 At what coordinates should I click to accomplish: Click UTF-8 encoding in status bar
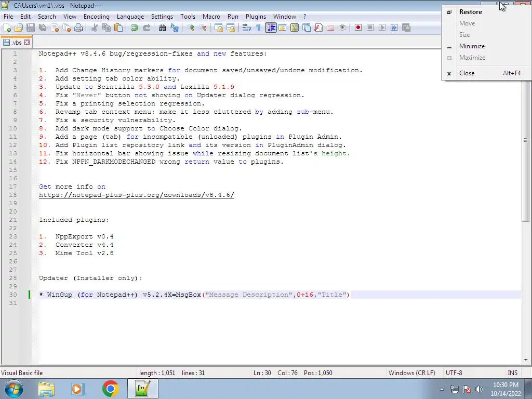(x=454, y=373)
